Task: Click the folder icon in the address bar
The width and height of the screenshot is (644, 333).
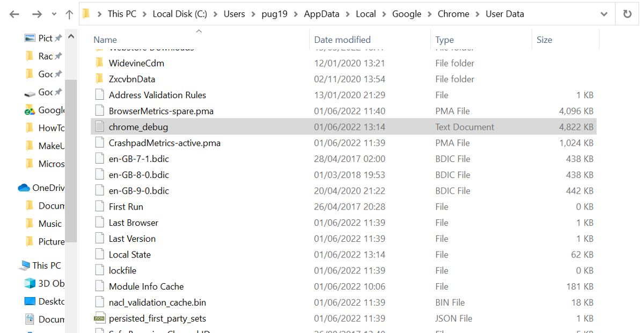Action: [86, 14]
